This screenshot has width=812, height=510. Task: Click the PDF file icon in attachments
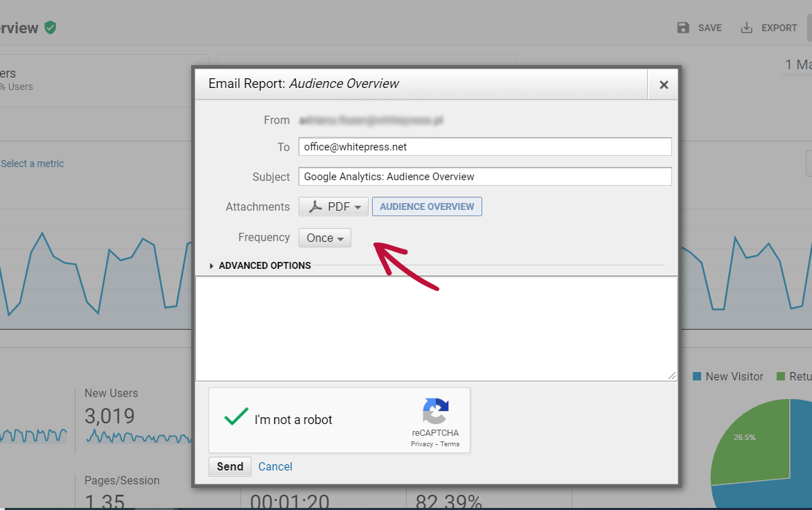pos(315,206)
